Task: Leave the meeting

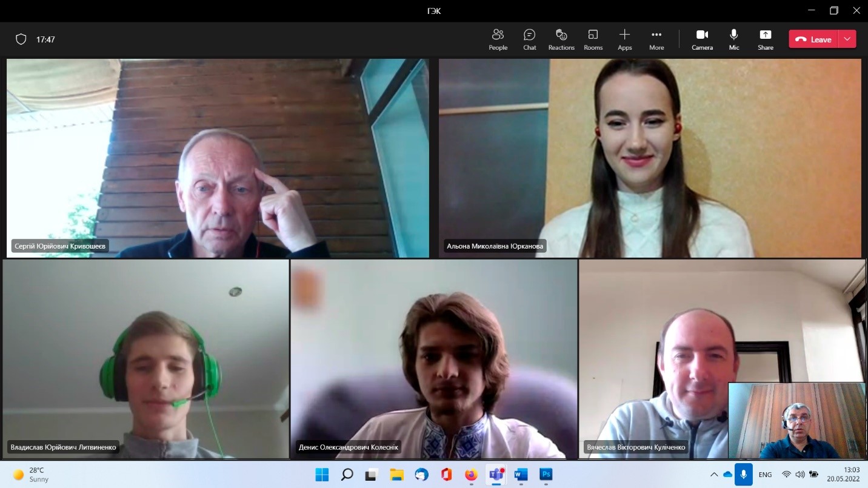Action: (814, 39)
